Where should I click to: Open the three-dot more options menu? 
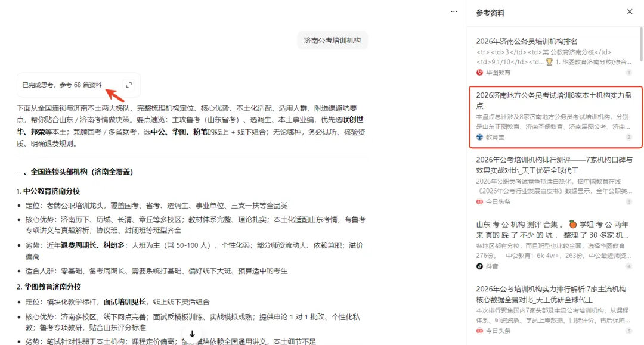(454, 11)
